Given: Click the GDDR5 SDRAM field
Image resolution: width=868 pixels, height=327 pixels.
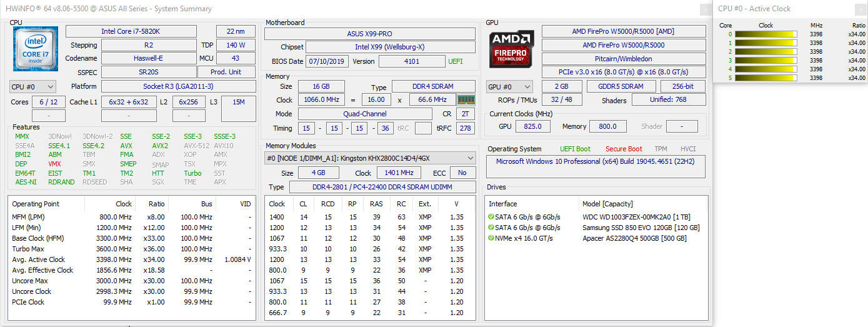Looking at the screenshot, I should [621, 86].
